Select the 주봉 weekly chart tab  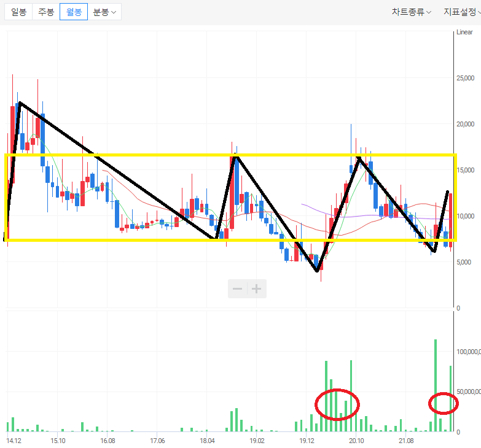[46, 12]
